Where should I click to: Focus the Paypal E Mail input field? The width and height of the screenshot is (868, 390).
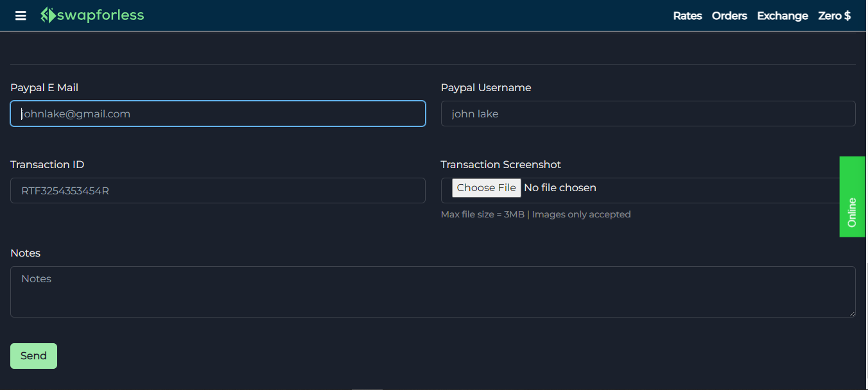click(218, 114)
